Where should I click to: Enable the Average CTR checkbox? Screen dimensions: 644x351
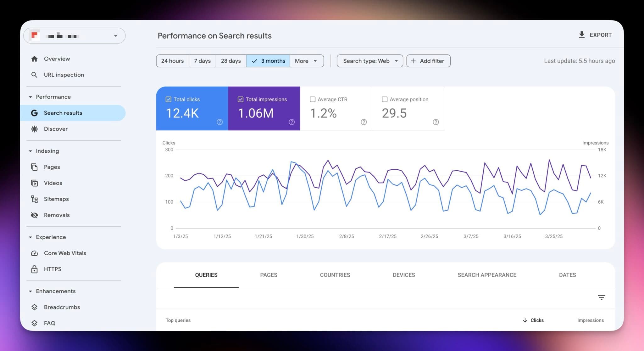pyautogui.click(x=313, y=99)
